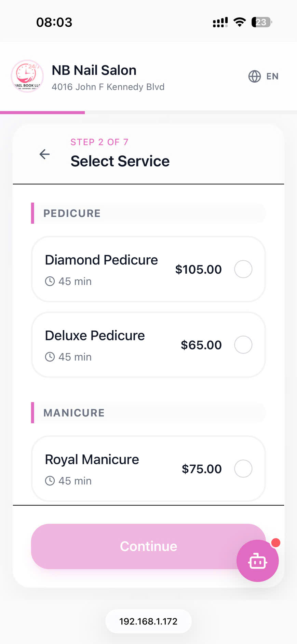Select the Deluxe Pedicure radio button
This screenshot has width=297, height=644.
click(x=243, y=344)
